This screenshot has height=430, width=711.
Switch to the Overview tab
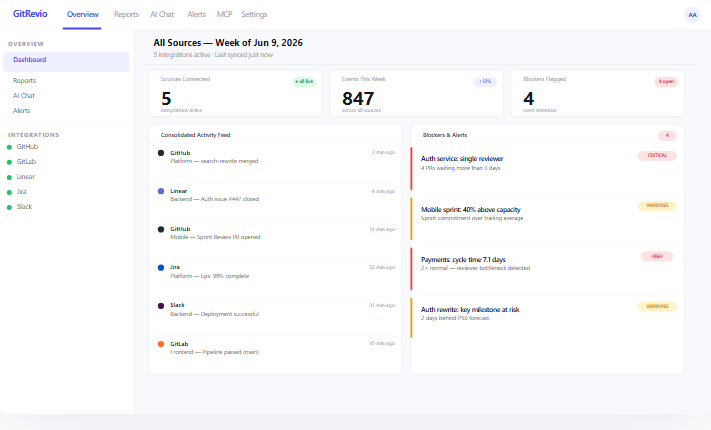[x=82, y=15]
